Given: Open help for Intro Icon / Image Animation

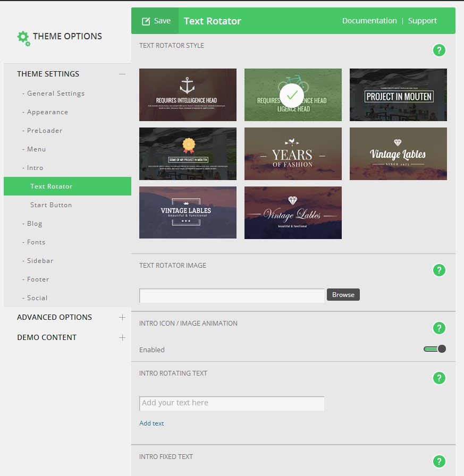Looking at the screenshot, I should tap(438, 328).
